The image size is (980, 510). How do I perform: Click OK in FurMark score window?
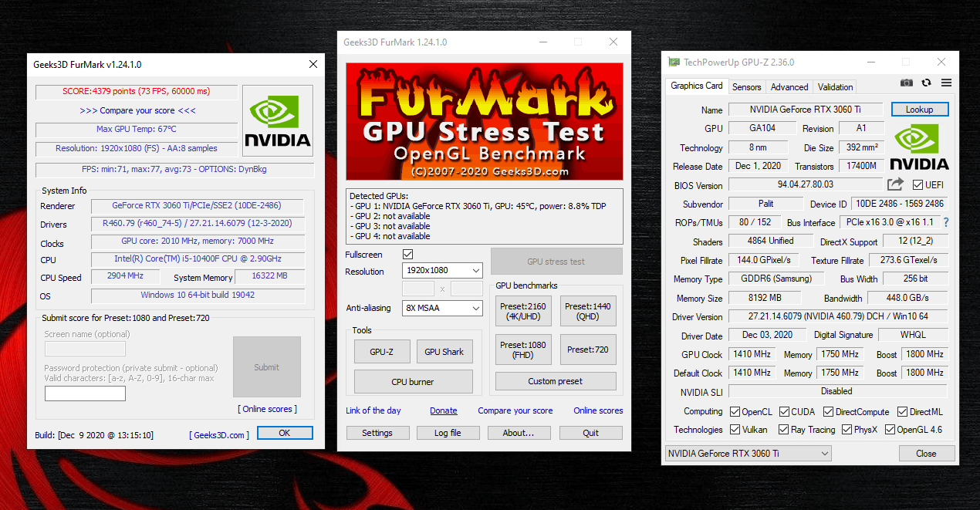[x=284, y=433]
